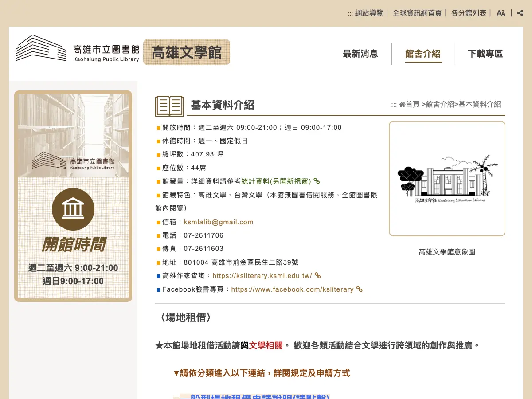The image size is (532, 399).
Task: Open https://ksliterary.ksml.edu.tw/ link
Action: tap(262, 276)
